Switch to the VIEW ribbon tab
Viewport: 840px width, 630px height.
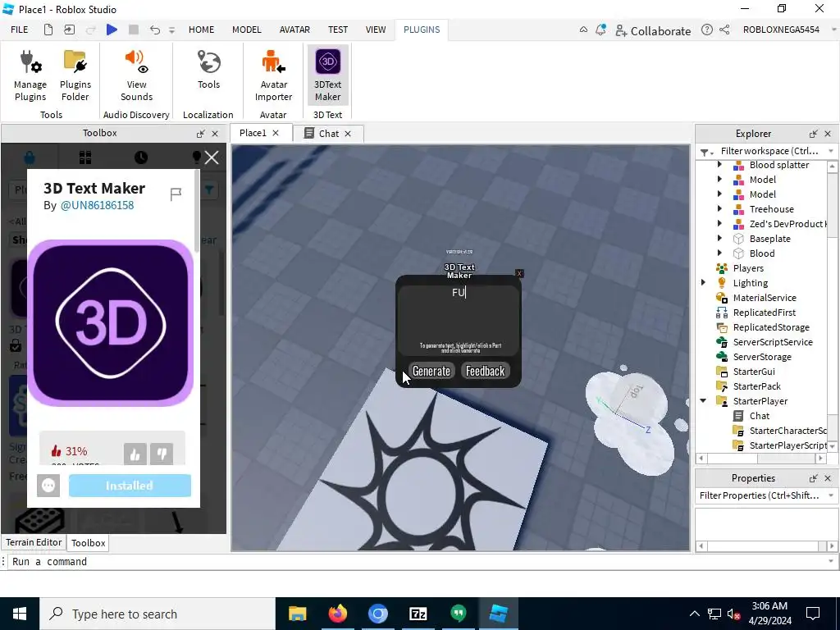(376, 30)
